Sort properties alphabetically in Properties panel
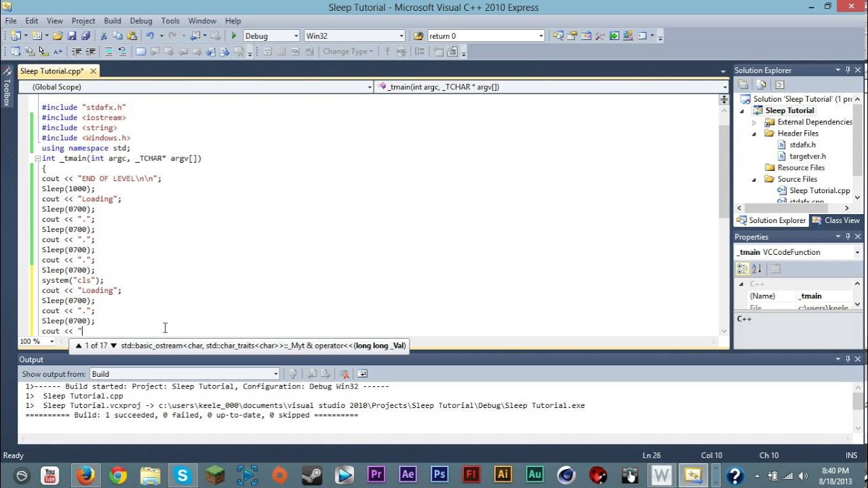868x488 pixels. 756,269
